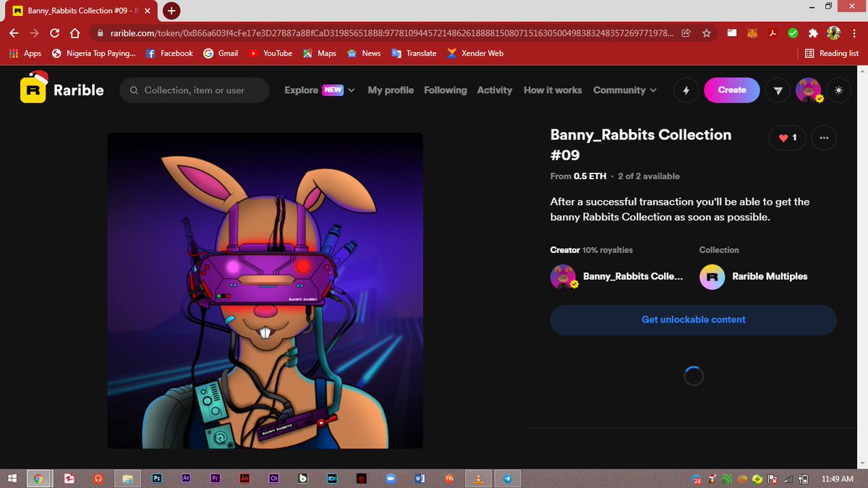
Task: Open the News bookmark
Action: [364, 53]
